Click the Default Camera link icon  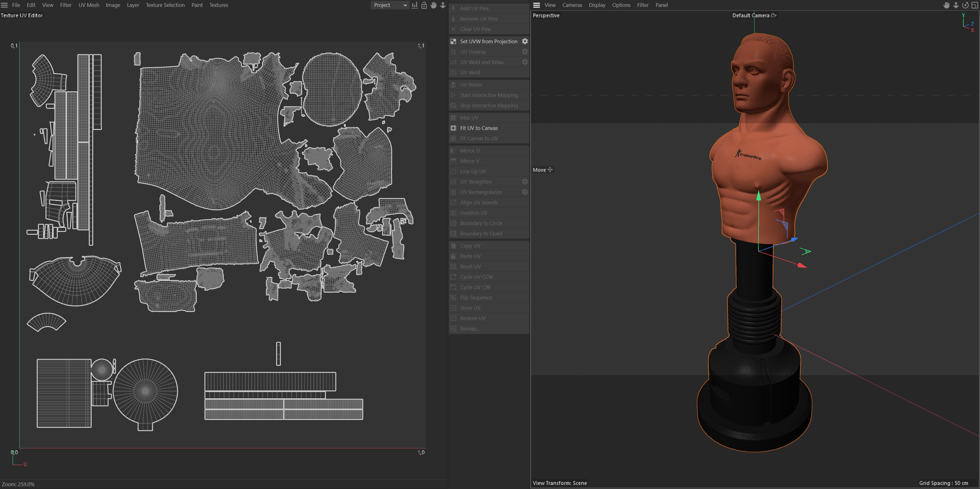[774, 15]
